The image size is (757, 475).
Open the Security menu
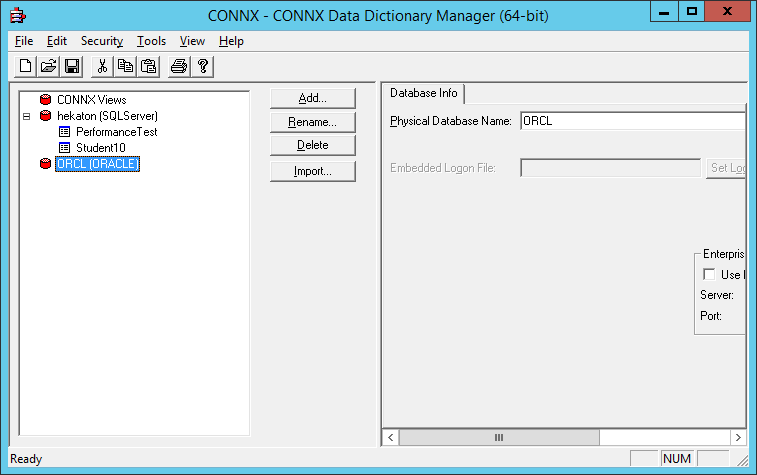(x=102, y=41)
